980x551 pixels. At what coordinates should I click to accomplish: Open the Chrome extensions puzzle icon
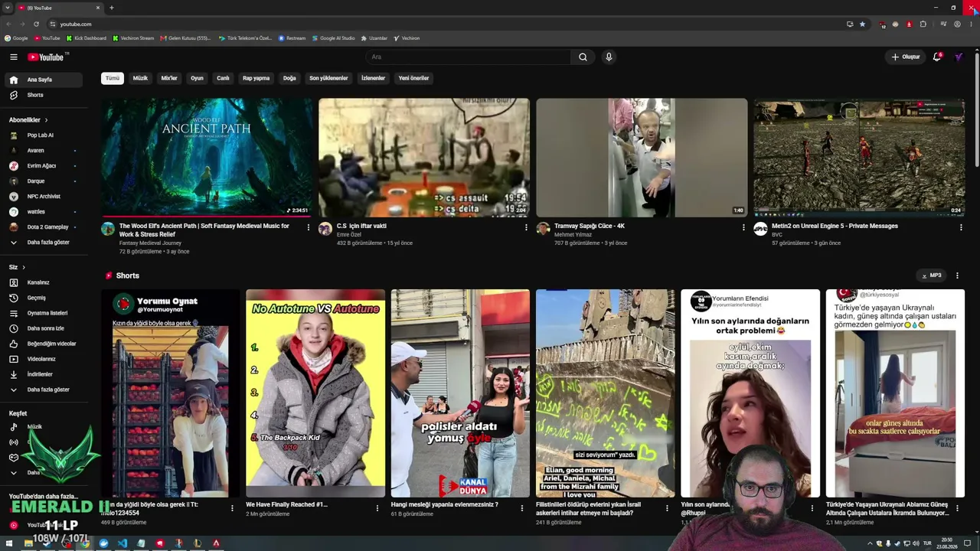[923, 24]
